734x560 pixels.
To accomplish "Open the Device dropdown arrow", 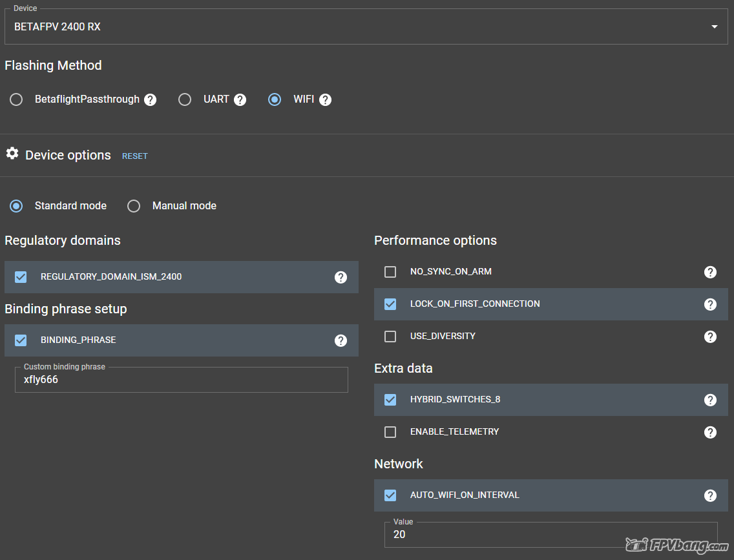I will coord(715,26).
